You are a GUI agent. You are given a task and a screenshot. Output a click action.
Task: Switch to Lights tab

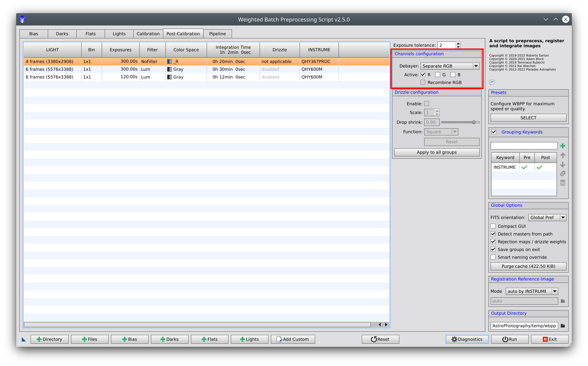(119, 34)
